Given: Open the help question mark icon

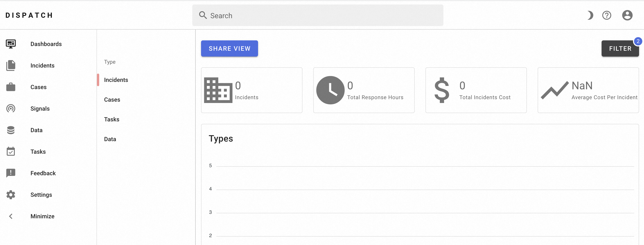Looking at the screenshot, I should 607,15.
